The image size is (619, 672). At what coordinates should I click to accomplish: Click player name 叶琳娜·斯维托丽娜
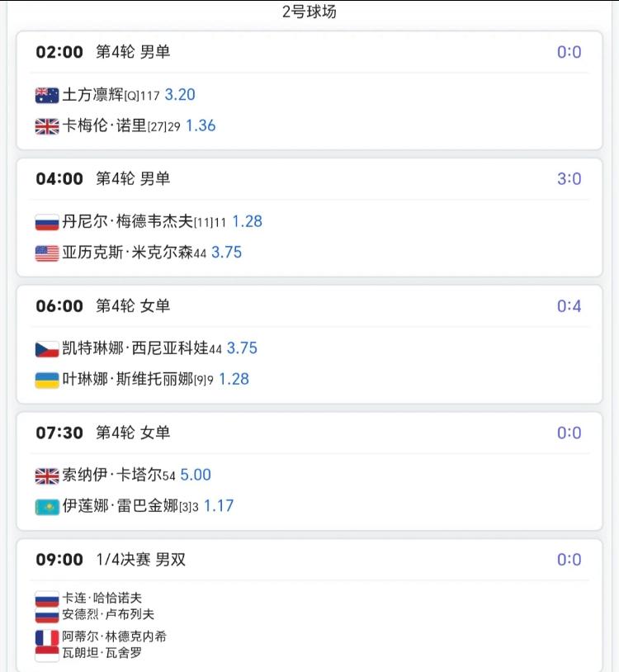click(x=128, y=379)
